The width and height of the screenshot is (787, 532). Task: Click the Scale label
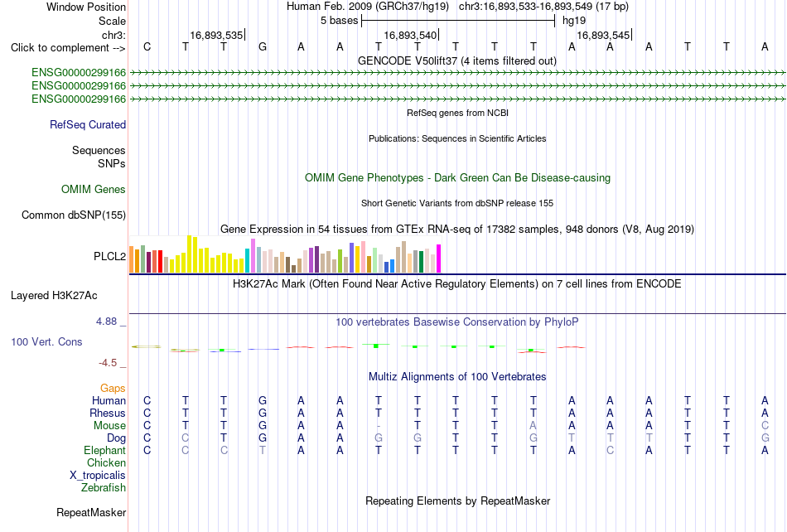113,21
